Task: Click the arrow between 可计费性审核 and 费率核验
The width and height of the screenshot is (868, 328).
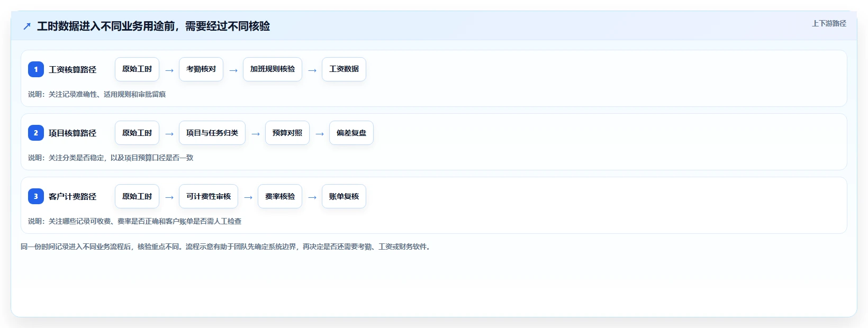Action: coord(248,197)
